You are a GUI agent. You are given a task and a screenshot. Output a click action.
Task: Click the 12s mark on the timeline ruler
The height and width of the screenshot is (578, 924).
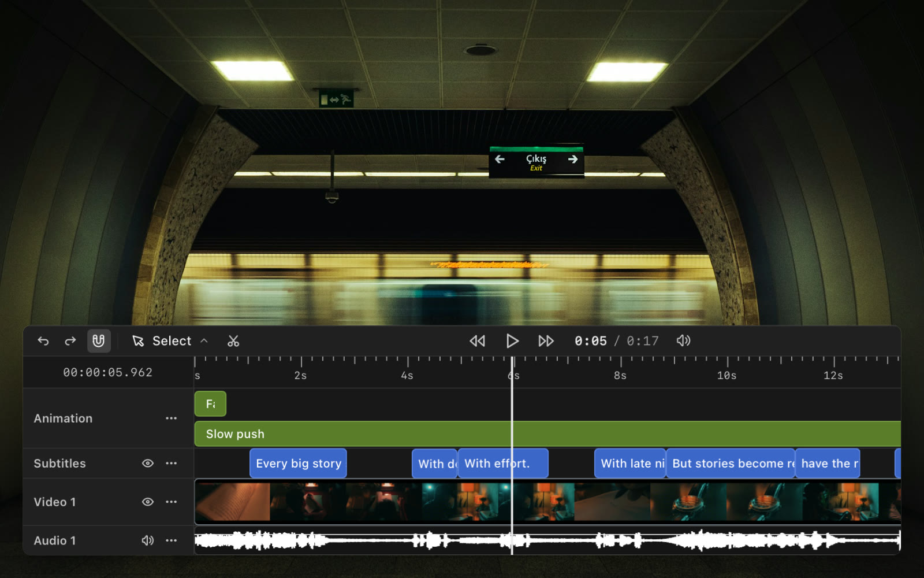[833, 376]
